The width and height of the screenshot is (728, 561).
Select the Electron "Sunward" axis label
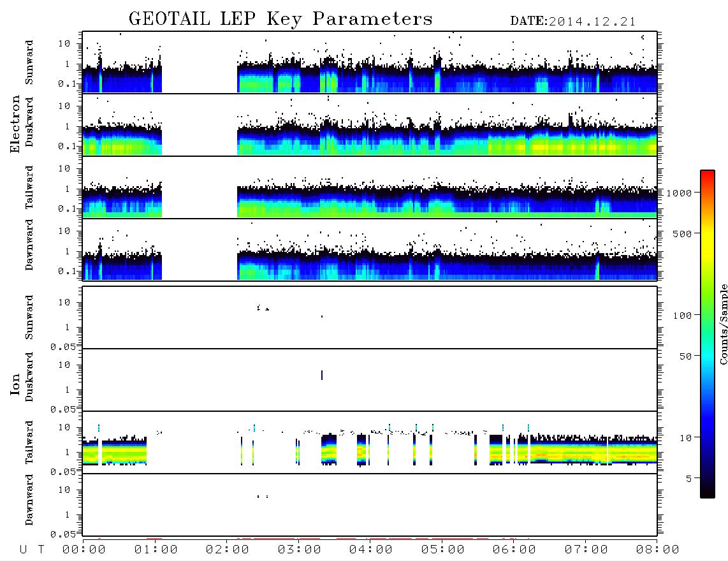[x=29, y=62]
